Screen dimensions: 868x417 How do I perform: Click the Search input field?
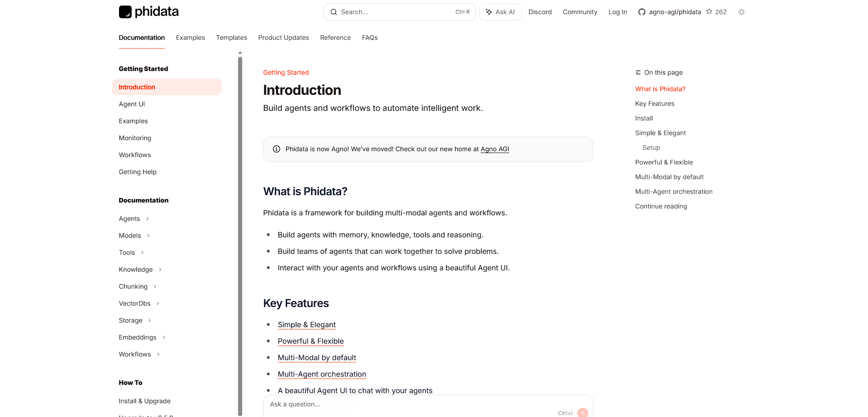tap(399, 12)
